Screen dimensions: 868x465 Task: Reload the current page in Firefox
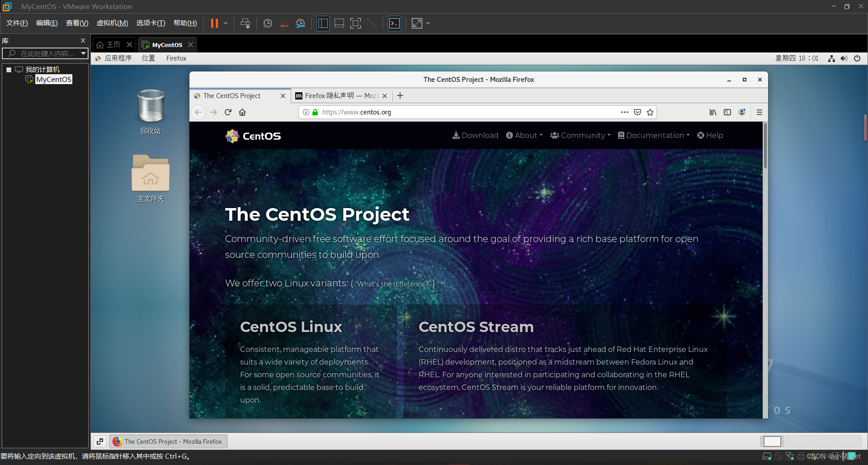pos(228,112)
